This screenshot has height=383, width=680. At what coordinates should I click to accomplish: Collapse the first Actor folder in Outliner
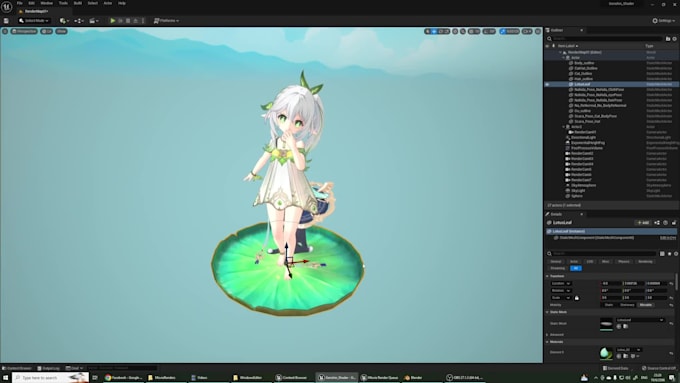point(564,58)
